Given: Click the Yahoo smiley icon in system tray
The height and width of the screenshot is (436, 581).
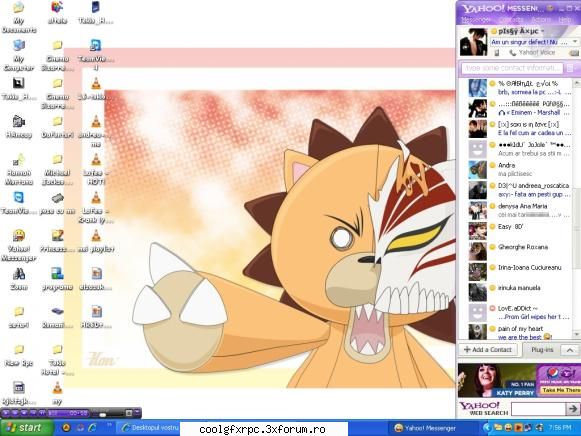Looking at the screenshot, I should point(508,428).
